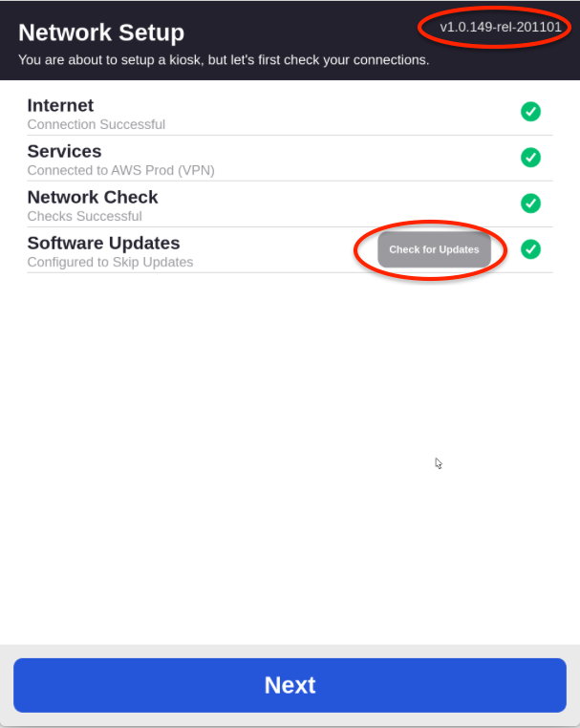The image size is (580, 728).
Task: Select the Software Updates row title
Action: (103, 243)
